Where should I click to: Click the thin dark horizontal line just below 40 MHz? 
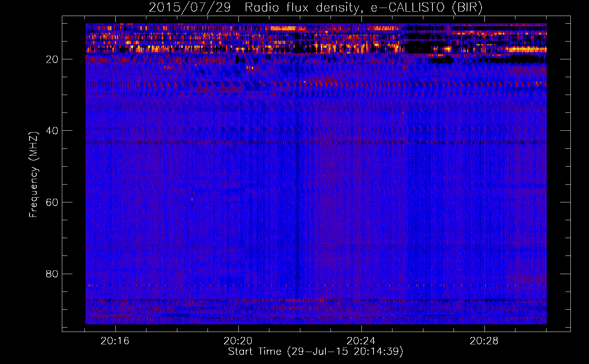pos(313,143)
